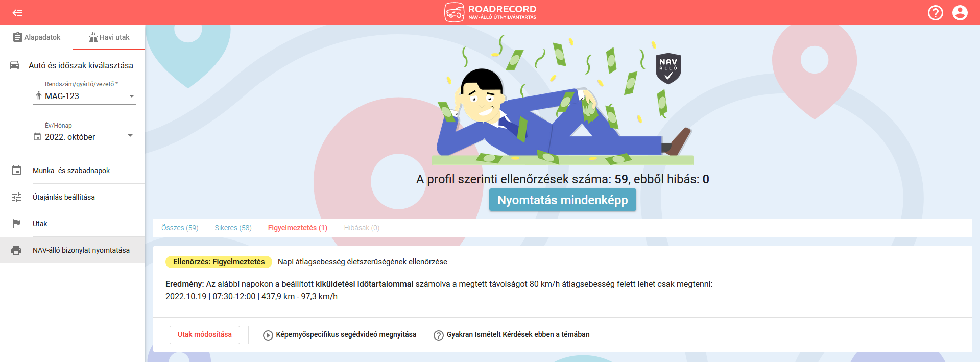Click the printer icon for NAV-álló bizonylat
980x362 pixels.
click(16, 250)
